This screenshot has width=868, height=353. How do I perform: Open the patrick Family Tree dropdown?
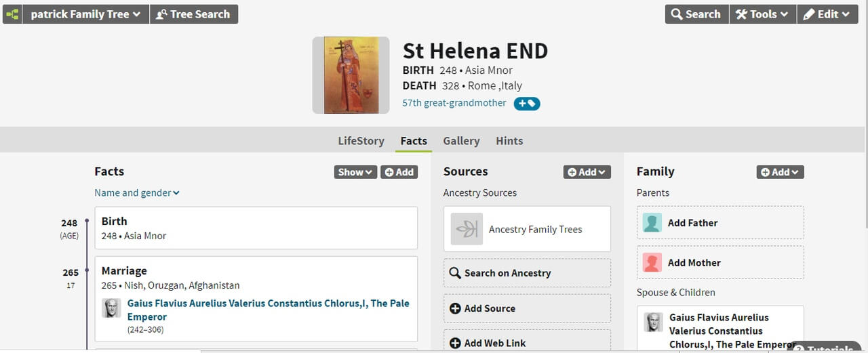85,14
